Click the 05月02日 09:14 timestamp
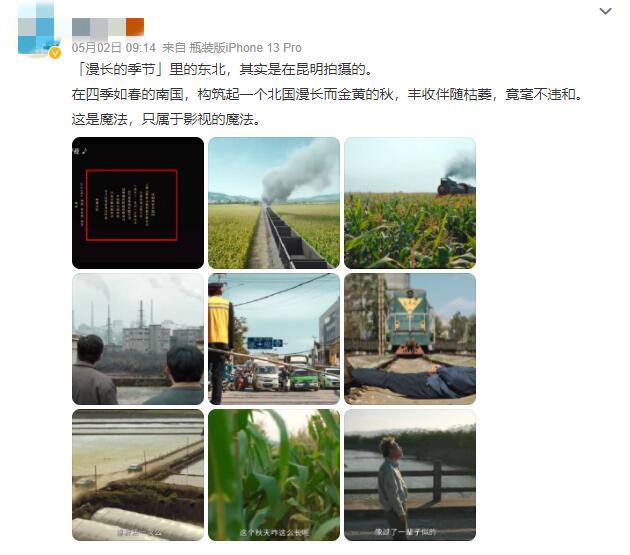 114,48
